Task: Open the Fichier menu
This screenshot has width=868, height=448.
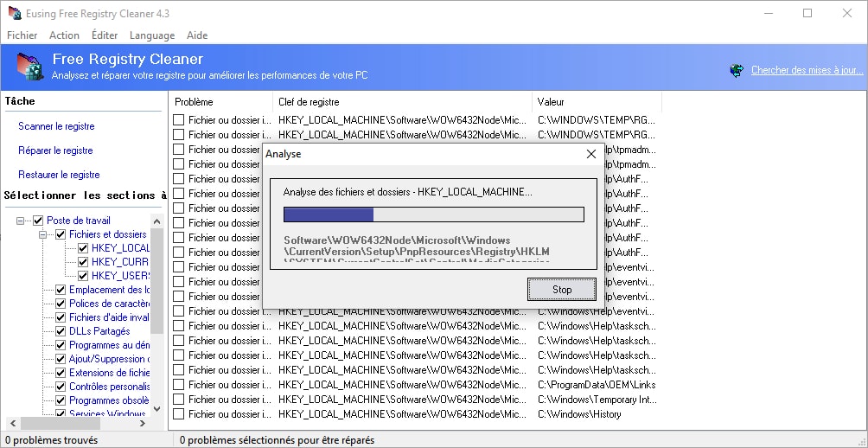Action: coord(22,35)
